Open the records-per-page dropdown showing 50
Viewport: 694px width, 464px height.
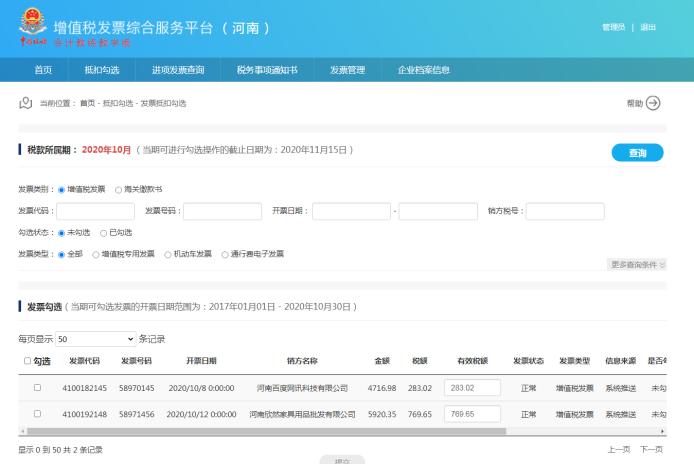click(x=96, y=339)
